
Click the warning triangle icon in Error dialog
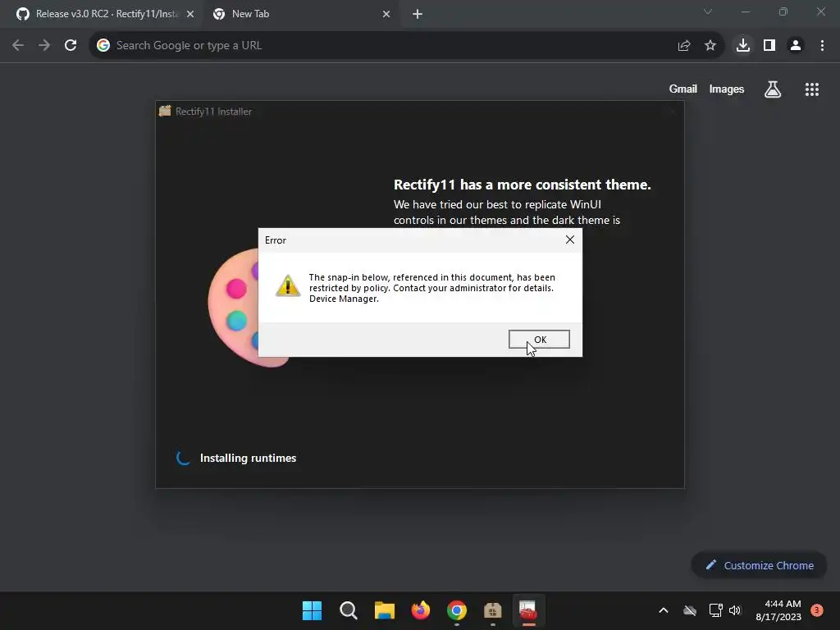tap(288, 285)
